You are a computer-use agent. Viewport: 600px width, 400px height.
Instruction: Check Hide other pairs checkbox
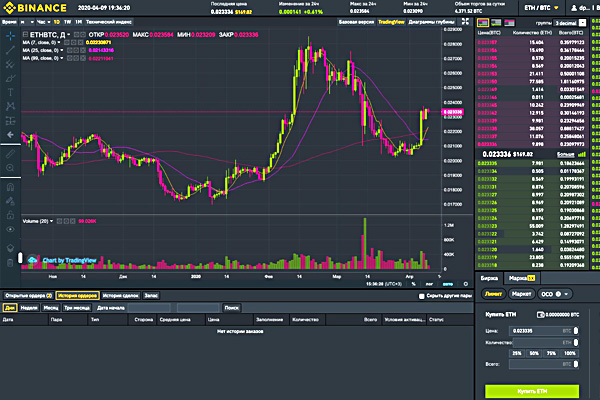(x=421, y=296)
